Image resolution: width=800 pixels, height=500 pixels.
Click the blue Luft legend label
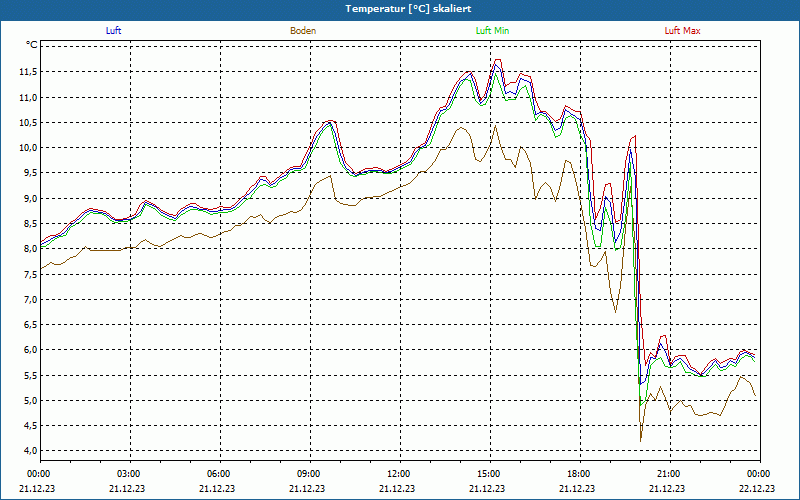[x=113, y=31]
